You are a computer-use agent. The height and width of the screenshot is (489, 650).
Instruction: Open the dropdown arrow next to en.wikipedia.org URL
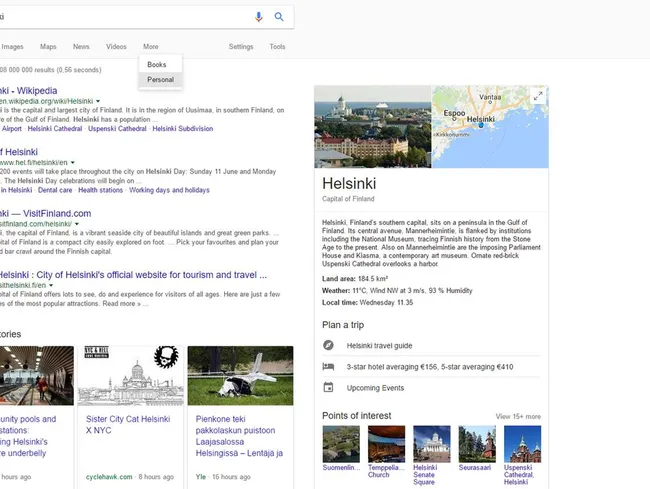pyautogui.click(x=98, y=101)
